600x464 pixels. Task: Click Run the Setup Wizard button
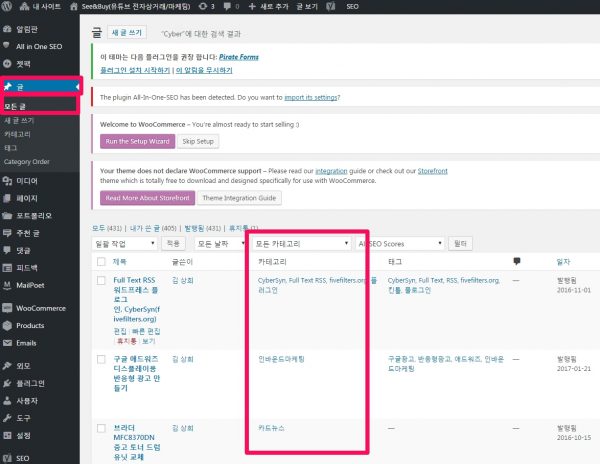137,141
